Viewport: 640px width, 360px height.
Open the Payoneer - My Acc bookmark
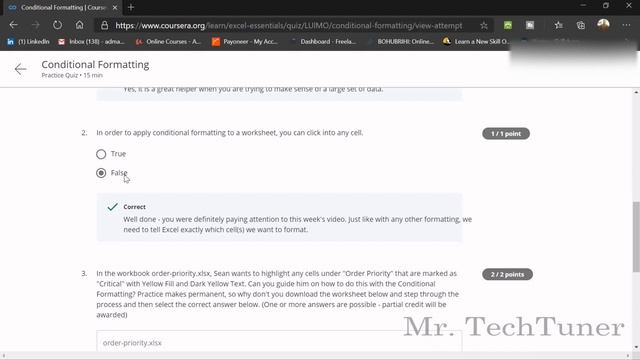[245, 41]
